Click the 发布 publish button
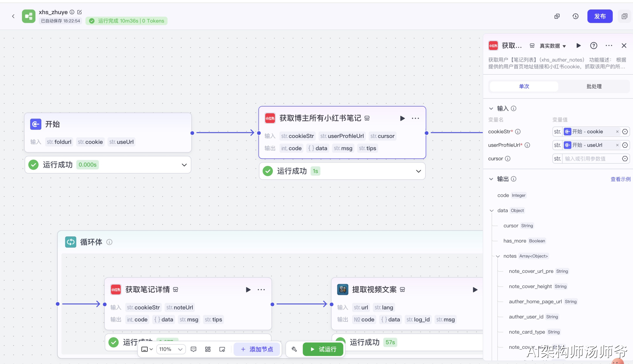The height and width of the screenshot is (364, 633). pos(600,16)
